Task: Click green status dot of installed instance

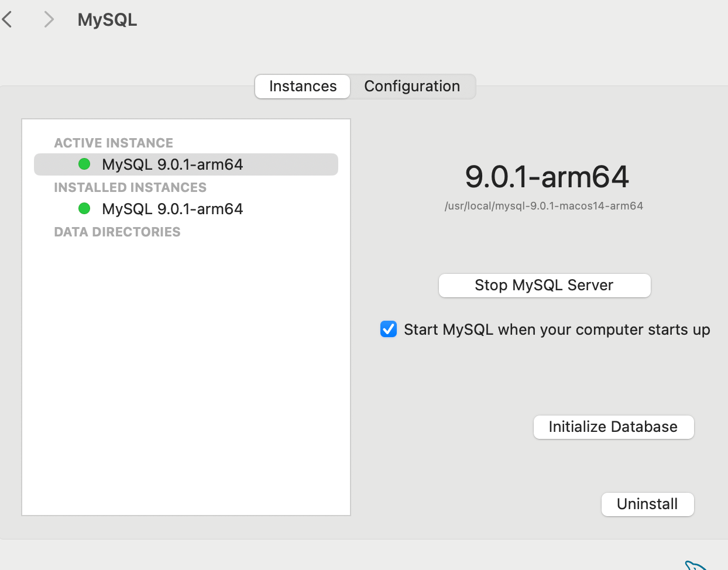Action: [x=84, y=208]
